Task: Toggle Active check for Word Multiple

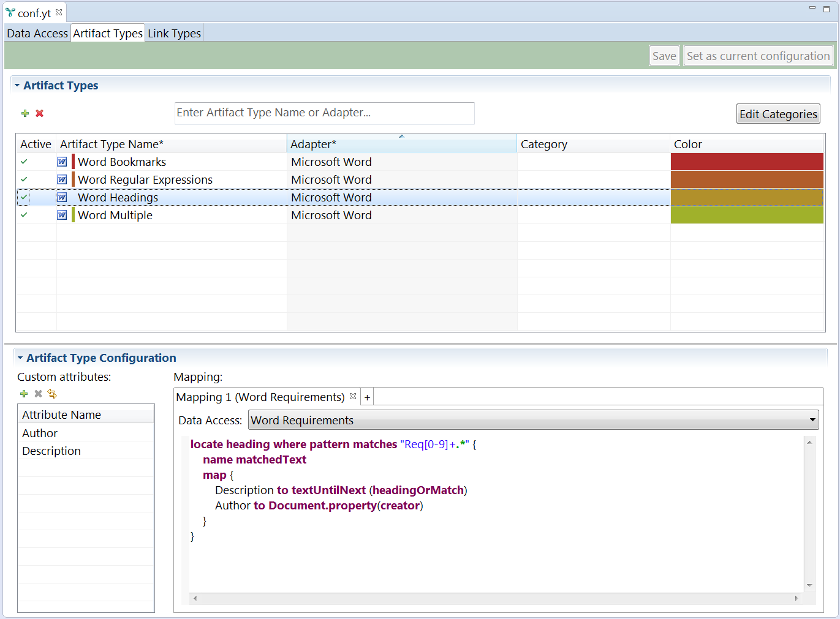Action: tap(24, 215)
